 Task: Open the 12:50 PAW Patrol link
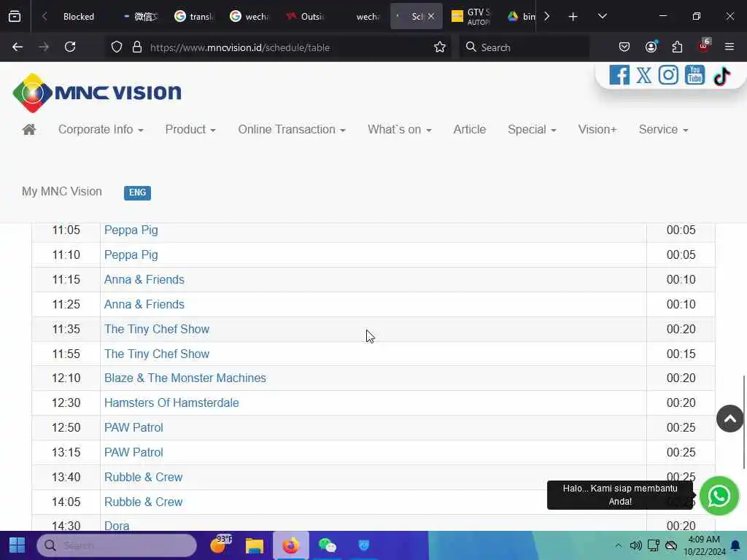tap(133, 427)
